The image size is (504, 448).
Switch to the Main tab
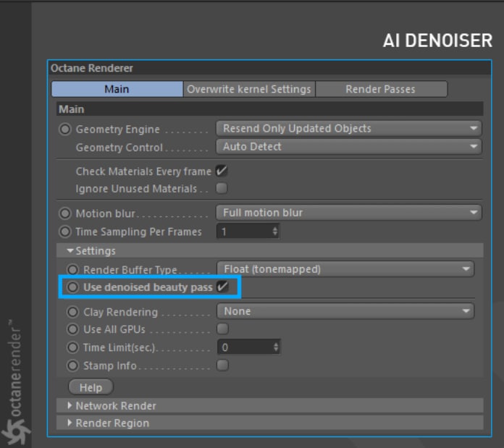117,89
